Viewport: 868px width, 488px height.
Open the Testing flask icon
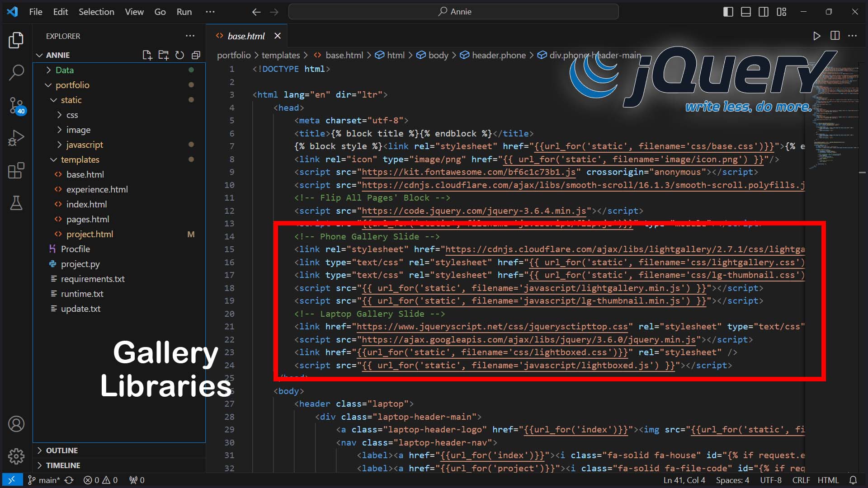[x=16, y=203]
